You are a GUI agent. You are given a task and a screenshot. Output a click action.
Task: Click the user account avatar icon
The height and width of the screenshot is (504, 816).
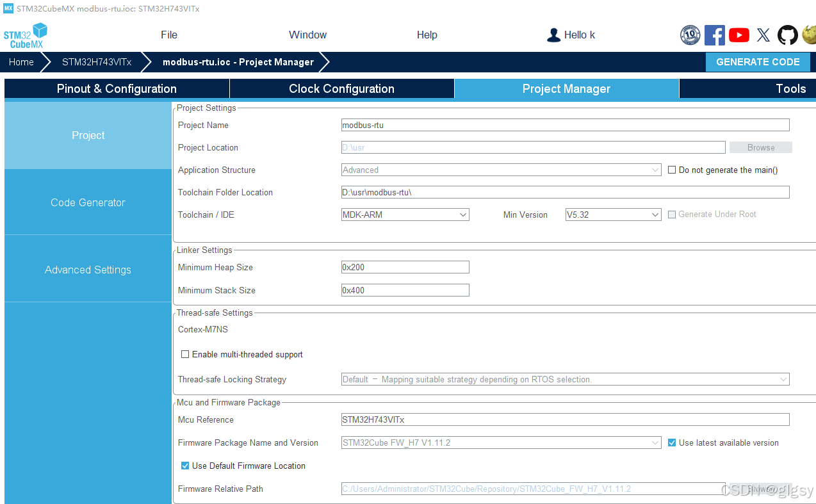[x=553, y=35]
